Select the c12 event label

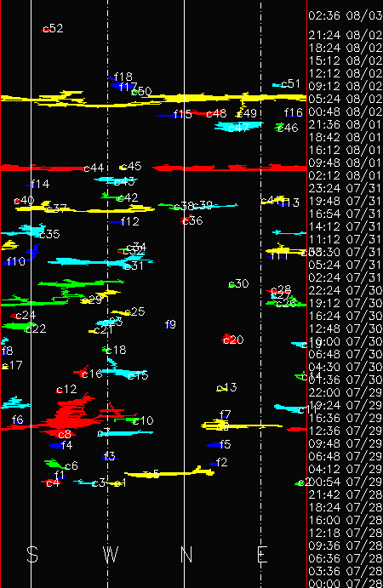(x=66, y=389)
